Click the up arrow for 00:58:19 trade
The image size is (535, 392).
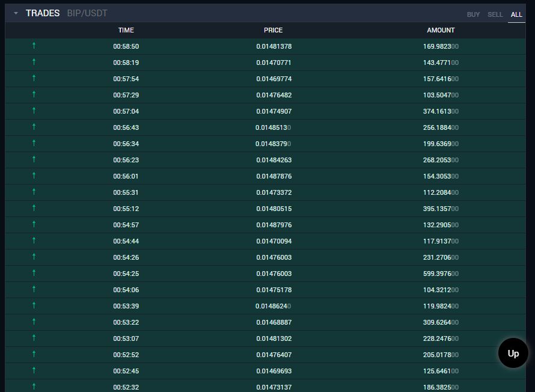tap(34, 62)
